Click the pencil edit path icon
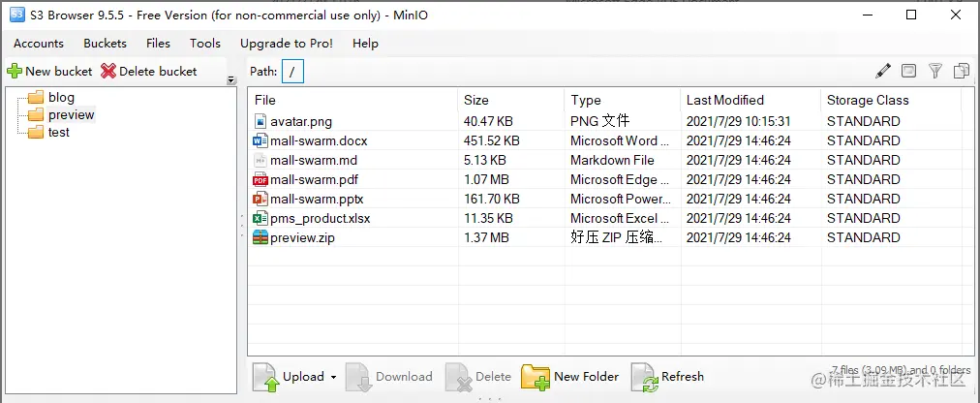The width and height of the screenshot is (980, 403). 882,72
